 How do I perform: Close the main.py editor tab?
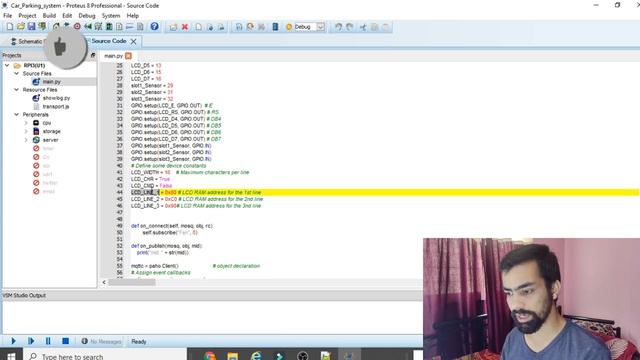tap(128, 56)
